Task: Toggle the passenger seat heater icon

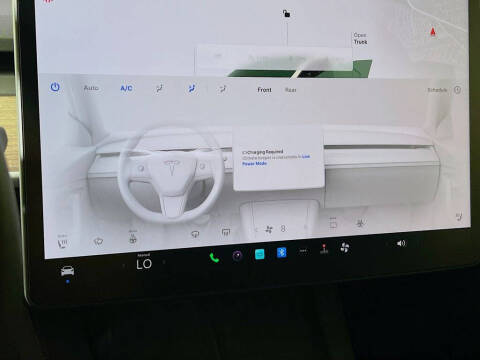Action: coord(459,217)
